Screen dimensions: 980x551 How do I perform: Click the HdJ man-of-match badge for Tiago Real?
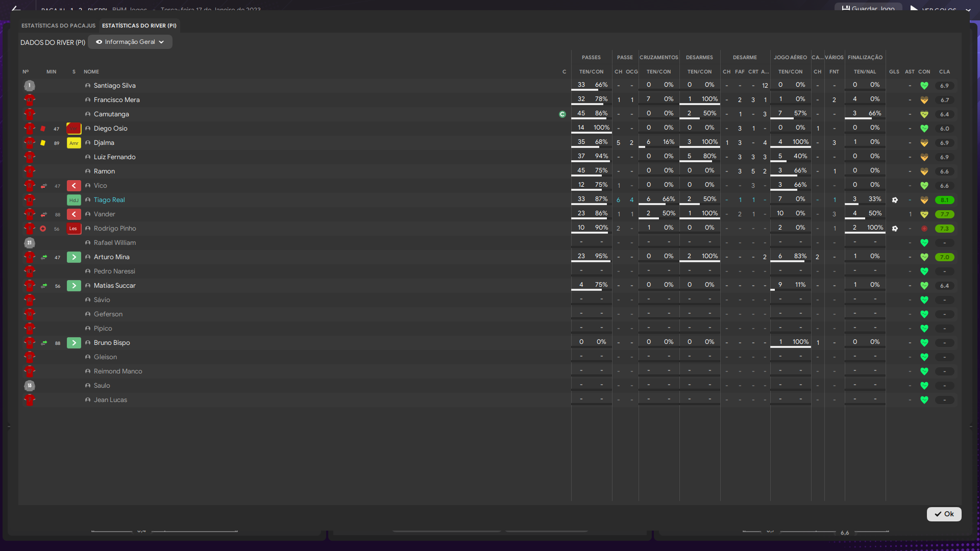[74, 200]
